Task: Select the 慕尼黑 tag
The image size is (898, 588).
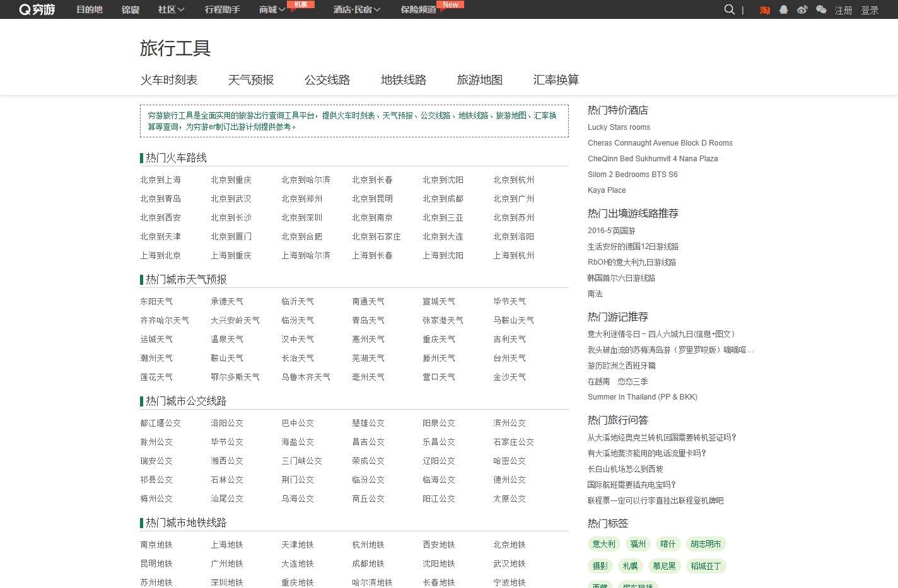Action: 664,566
